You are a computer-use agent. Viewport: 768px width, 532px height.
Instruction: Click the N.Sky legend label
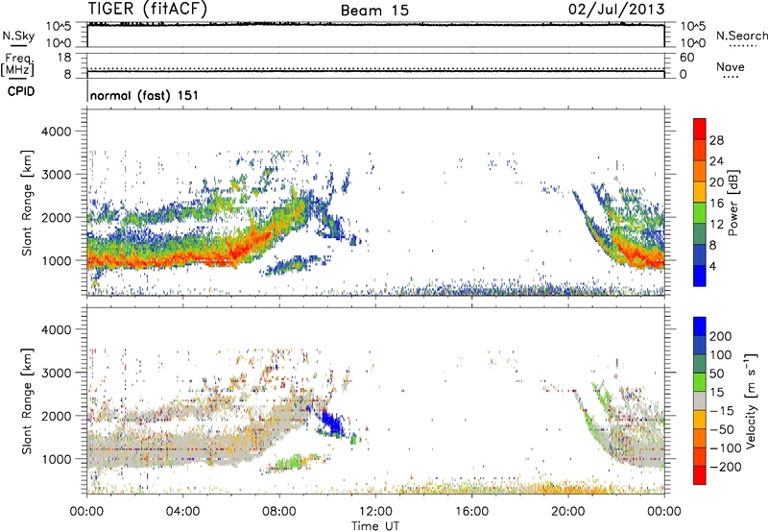coord(18,36)
